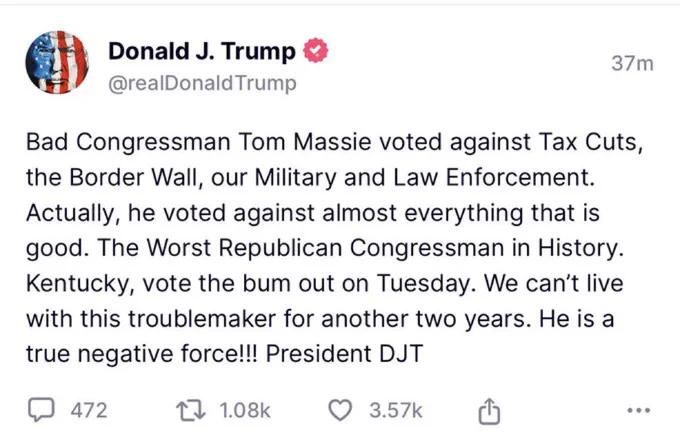Open the flag-painted profile avatar
Screen dimensions: 680x444
57,62
